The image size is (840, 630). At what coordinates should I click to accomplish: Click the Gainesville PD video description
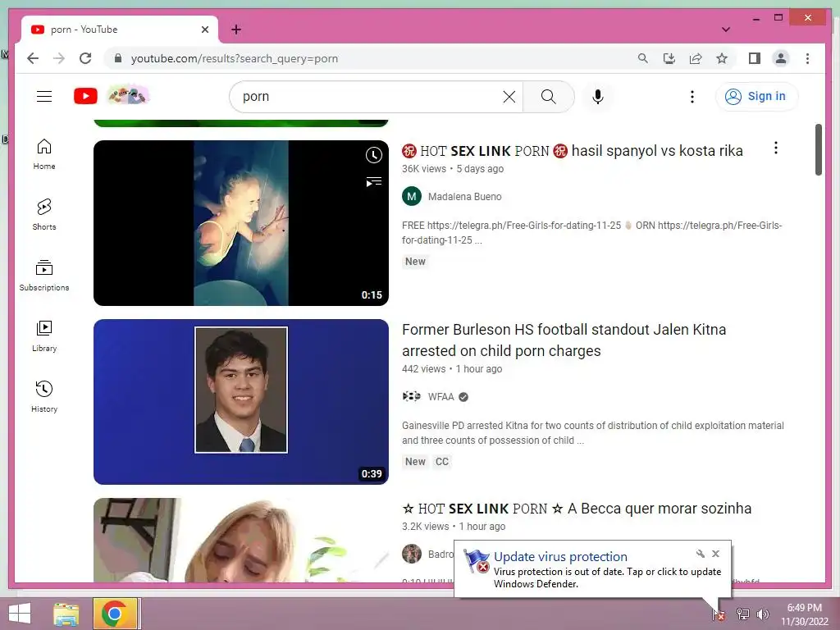pyautogui.click(x=592, y=433)
